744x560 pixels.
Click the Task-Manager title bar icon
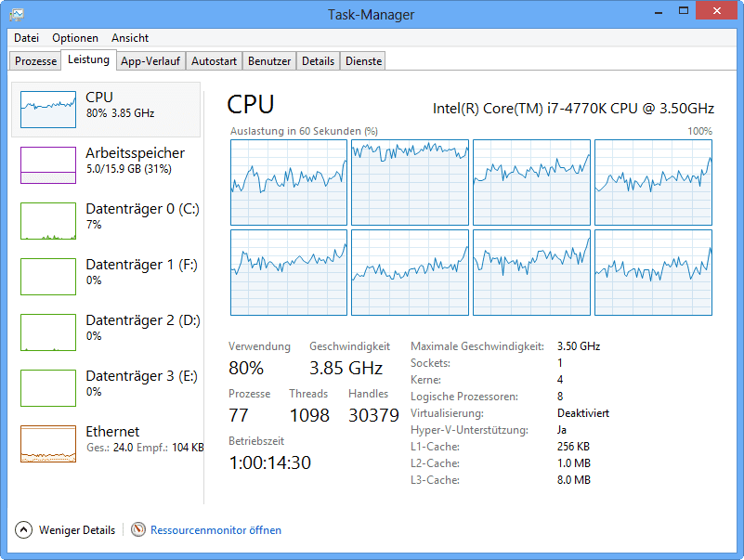click(18, 14)
